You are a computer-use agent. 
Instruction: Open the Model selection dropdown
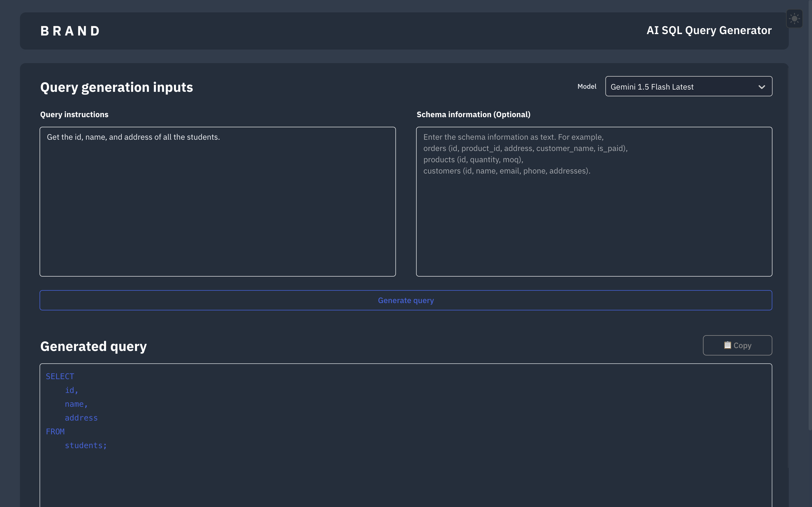tap(688, 86)
